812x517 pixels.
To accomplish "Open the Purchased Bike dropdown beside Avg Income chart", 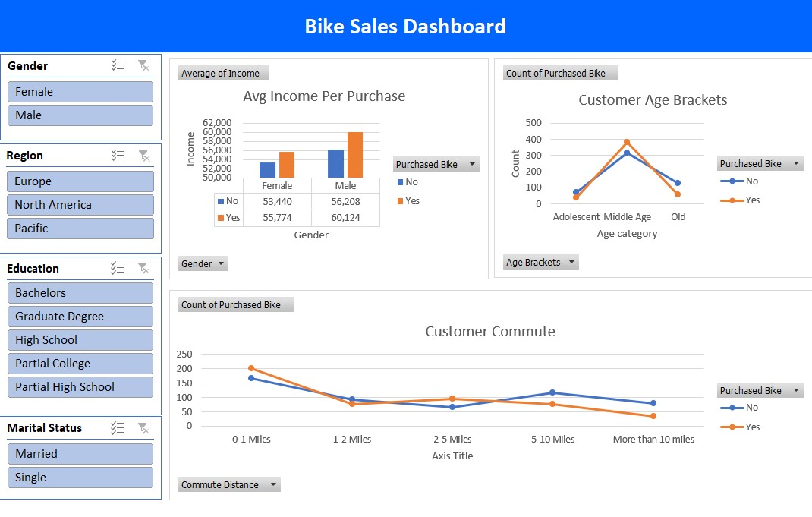I will 436,163.
